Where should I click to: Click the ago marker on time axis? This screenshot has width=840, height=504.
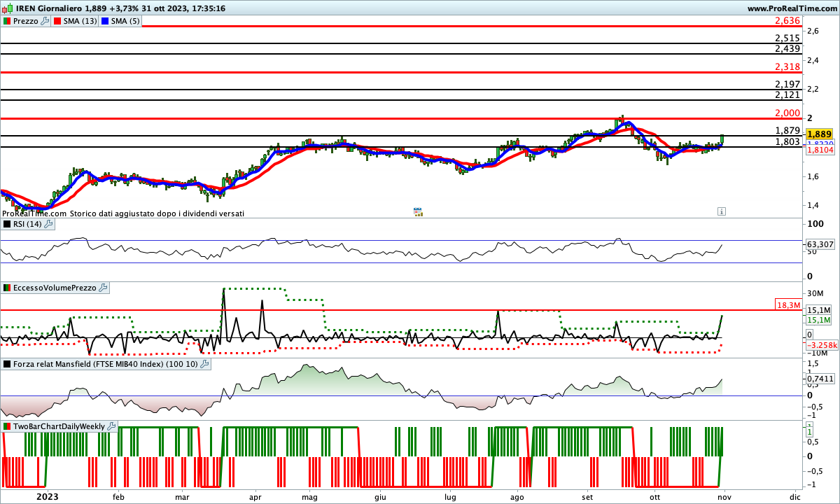pyautogui.click(x=517, y=496)
